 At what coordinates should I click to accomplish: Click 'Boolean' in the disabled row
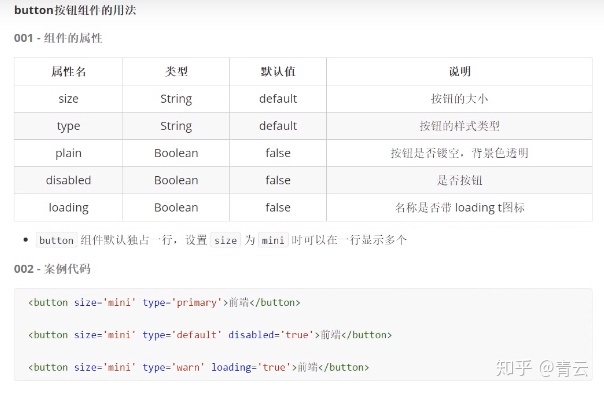click(x=176, y=180)
